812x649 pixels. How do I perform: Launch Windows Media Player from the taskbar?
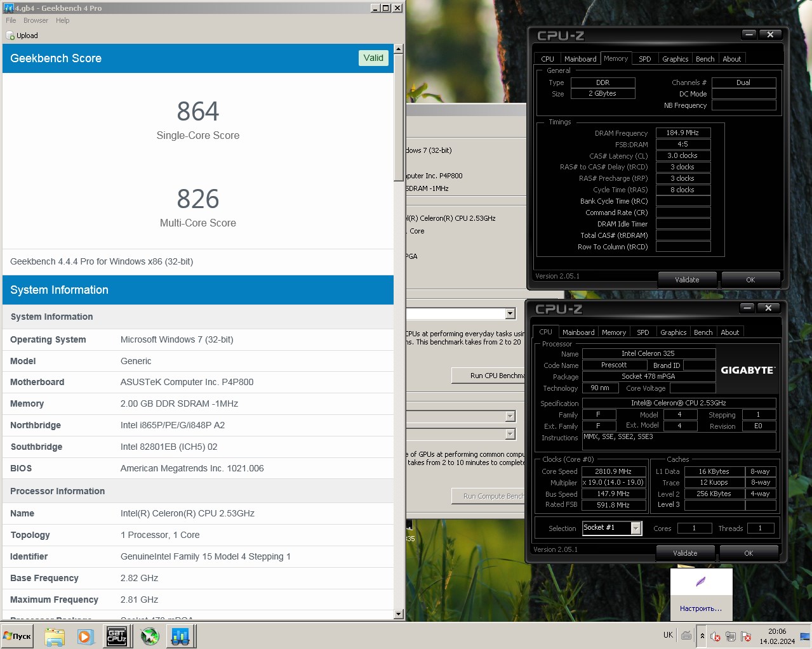(x=86, y=636)
